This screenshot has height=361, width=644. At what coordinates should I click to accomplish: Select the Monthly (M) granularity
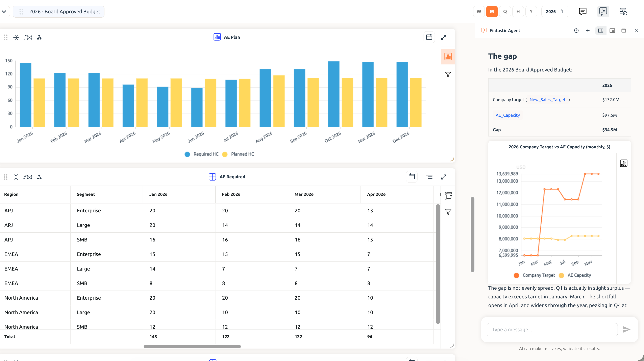point(492,12)
